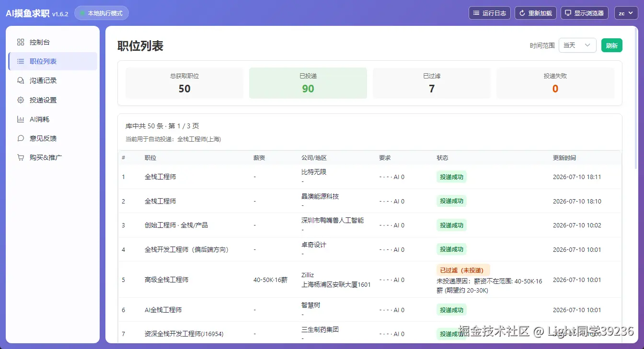Open the 时间范围 当天 dropdown

pyautogui.click(x=577, y=45)
